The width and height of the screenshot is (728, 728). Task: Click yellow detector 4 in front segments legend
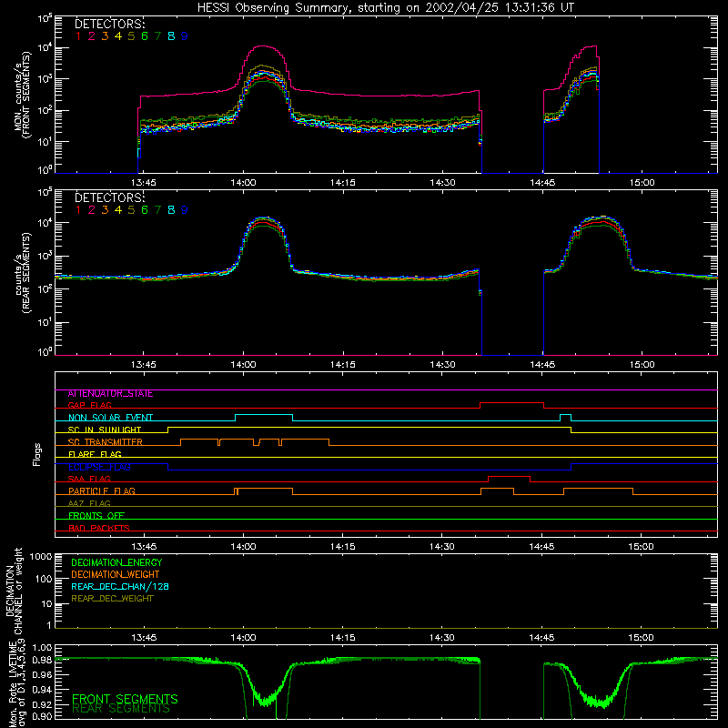(x=118, y=36)
